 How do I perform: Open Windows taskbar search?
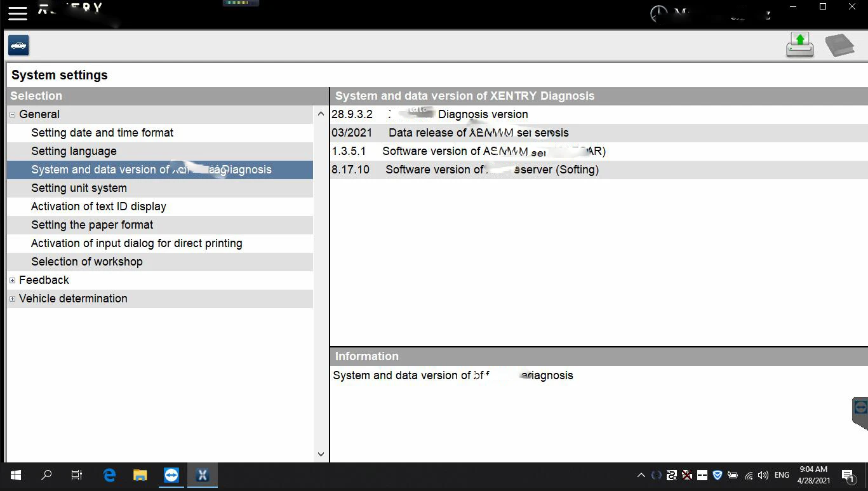[x=46, y=475]
